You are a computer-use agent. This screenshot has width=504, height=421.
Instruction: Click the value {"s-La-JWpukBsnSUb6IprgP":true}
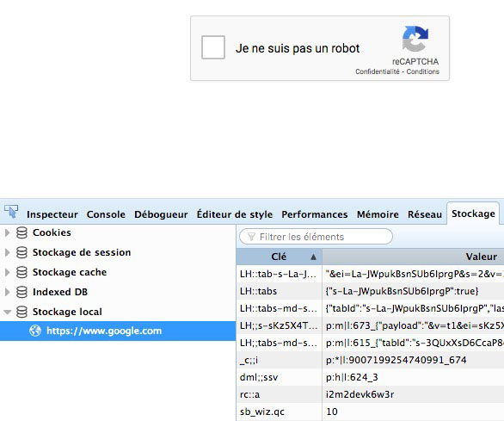pos(403,291)
